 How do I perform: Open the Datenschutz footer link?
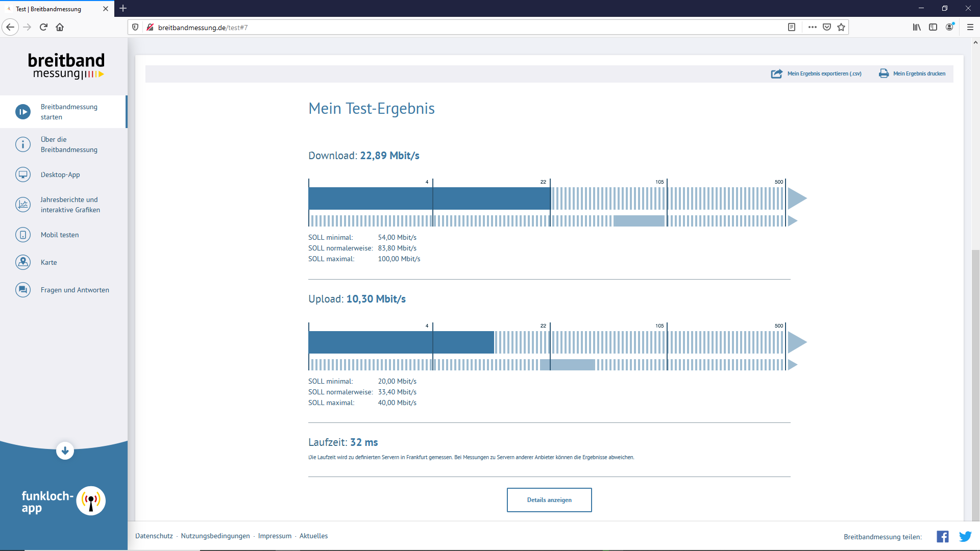tap(154, 536)
